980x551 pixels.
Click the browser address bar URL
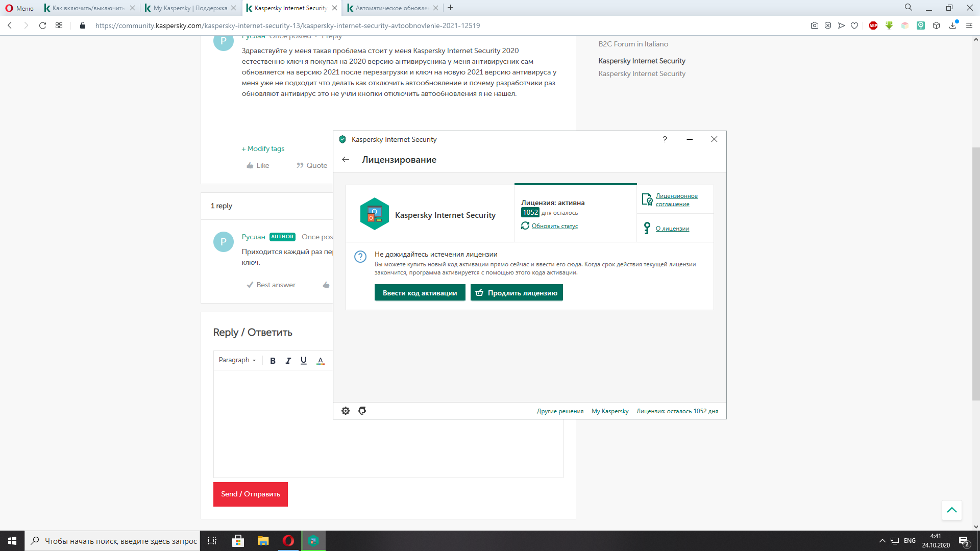coord(287,26)
